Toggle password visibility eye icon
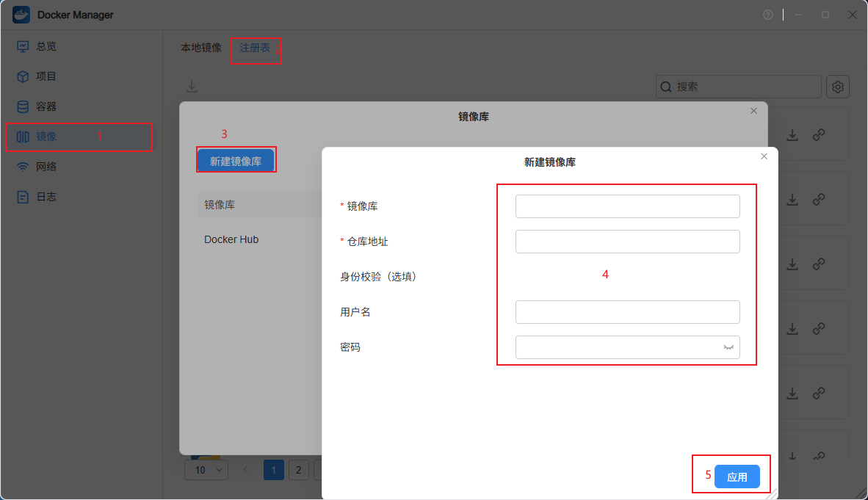Viewport: 868px width, 500px height. (x=728, y=348)
